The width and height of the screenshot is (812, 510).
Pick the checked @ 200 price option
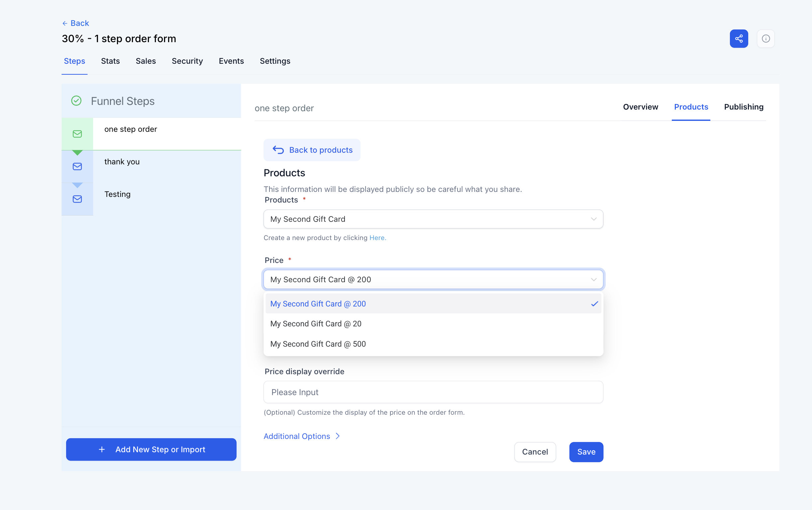tap(318, 304)
